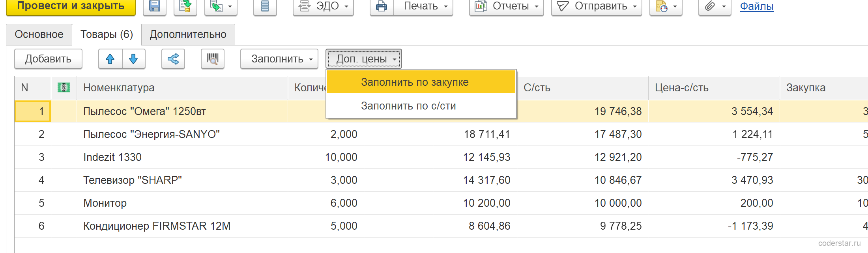Viewport: 868px width, 253px height.
Task: Open the paperclip attachments dropdown
Action: click(x=715, y=6)
